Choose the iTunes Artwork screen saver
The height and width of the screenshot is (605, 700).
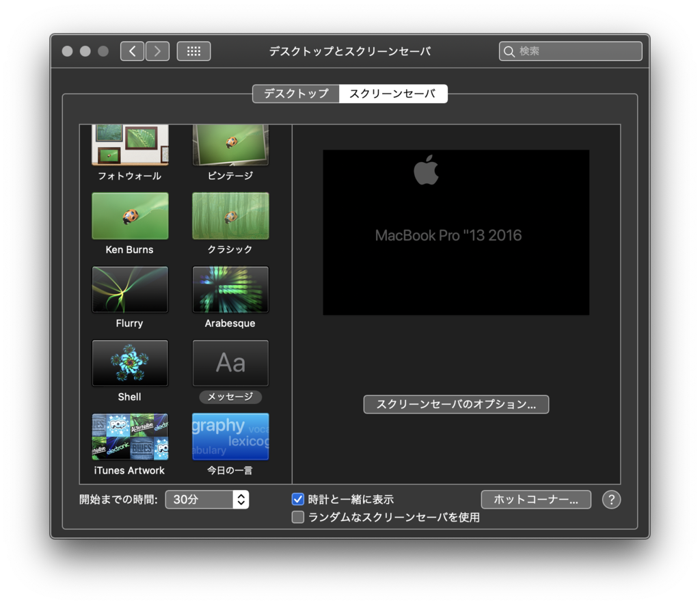(129, 436)
